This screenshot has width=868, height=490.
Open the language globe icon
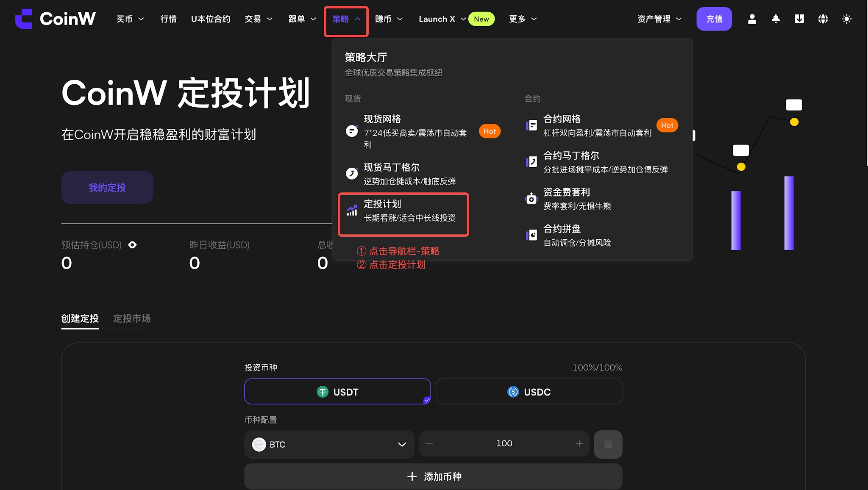823,19
